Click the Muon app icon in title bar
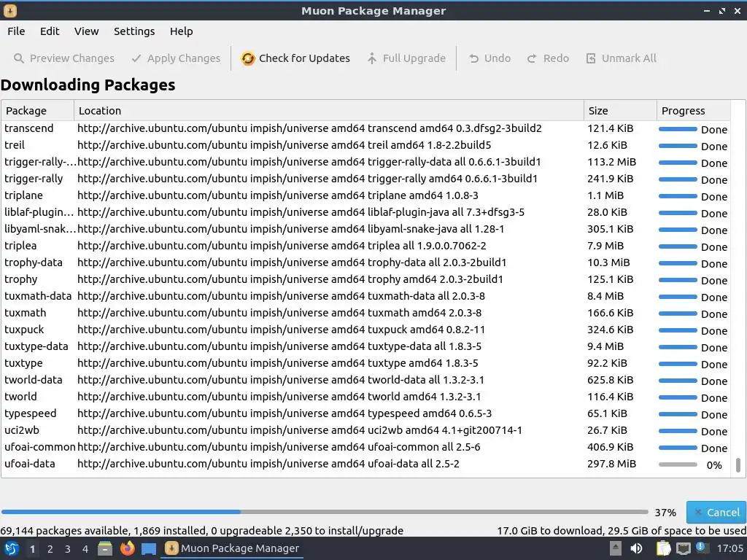Viewport: 747px width, 560px height. click(10, 10)
